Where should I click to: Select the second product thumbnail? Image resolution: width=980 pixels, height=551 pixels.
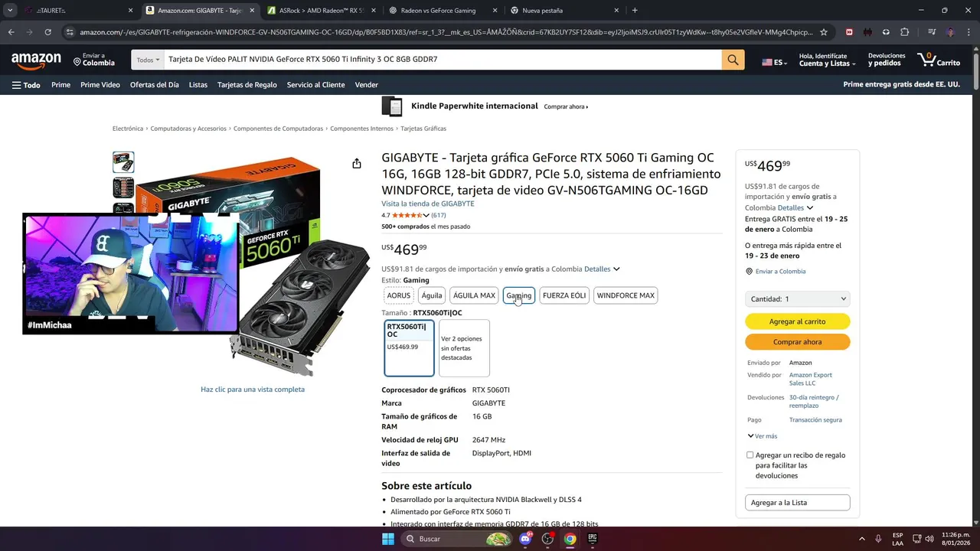[123, 187]
